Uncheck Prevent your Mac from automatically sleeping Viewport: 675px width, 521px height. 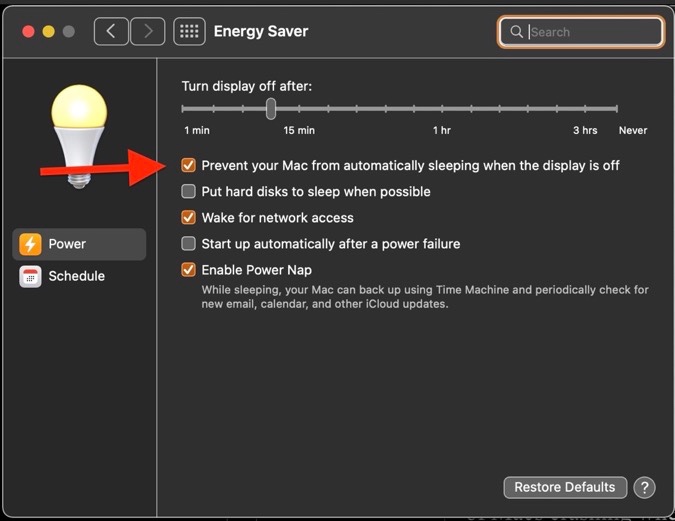188,165
